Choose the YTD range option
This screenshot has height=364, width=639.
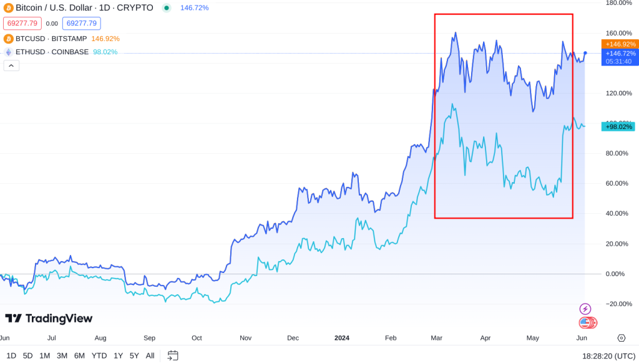(x=99, y=355)
